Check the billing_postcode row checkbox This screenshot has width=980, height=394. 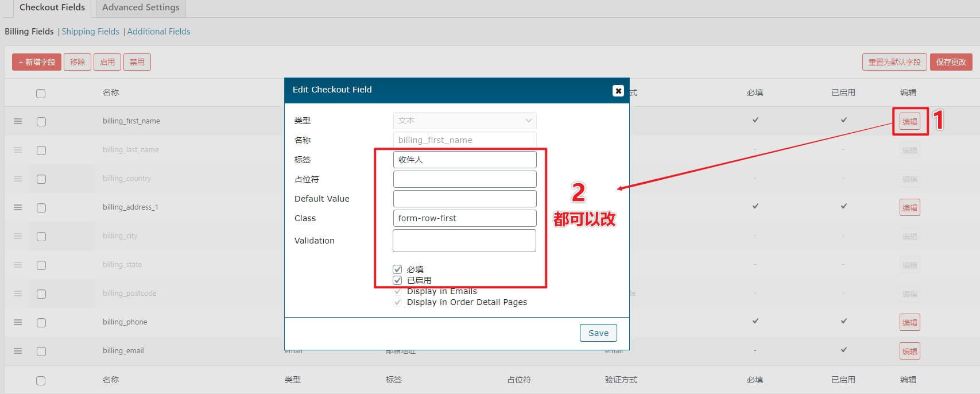pos(41,294)
